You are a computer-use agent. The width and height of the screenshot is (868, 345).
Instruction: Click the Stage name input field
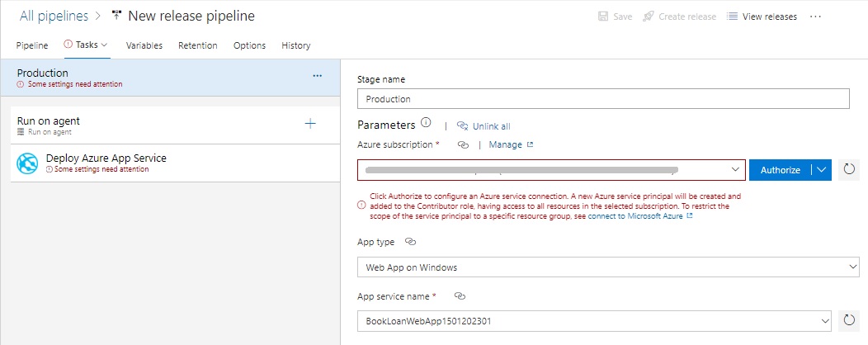click(x=603, y=98)
